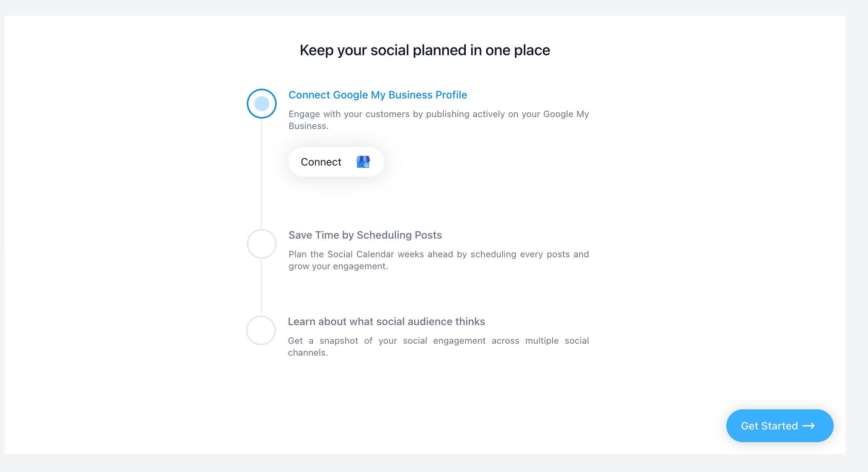Select the Learn about what social audience thinks heading

click(387, 322)
